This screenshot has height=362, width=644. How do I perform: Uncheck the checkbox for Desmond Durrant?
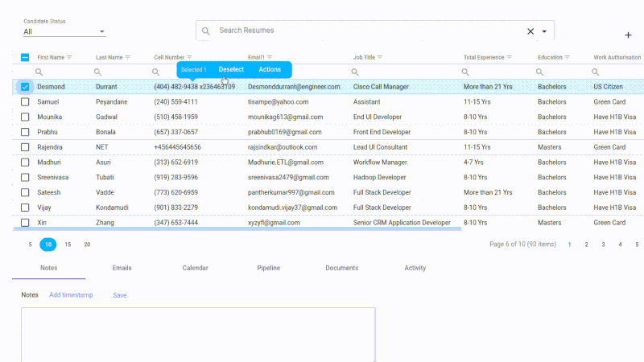[25, 87]
